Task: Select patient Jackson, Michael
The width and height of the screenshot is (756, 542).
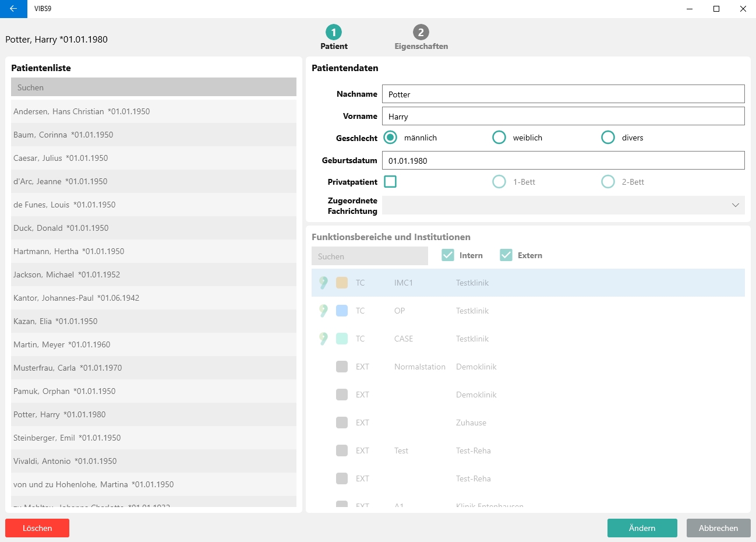Action: click(154, 274)
